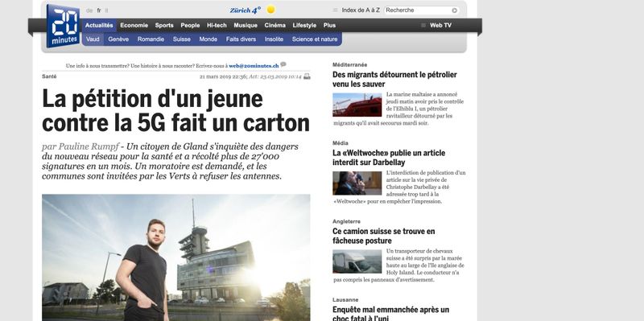This screenshot has width=644, height=321.
Task: Click the article date 21 mars 2019 22:36
Action: (223, 76)
